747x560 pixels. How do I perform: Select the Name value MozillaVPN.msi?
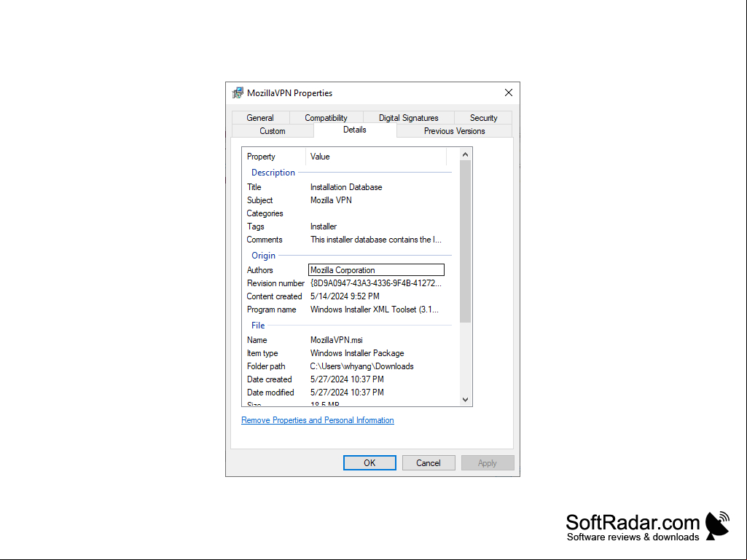(x=337, y=340)
